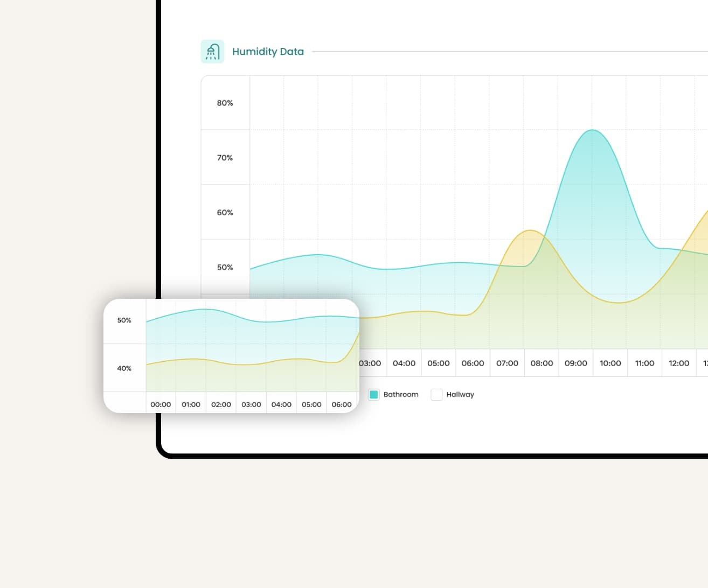Click the 12:00 time label
Viewport: 708px width, 588px height.
coord(679,363)
